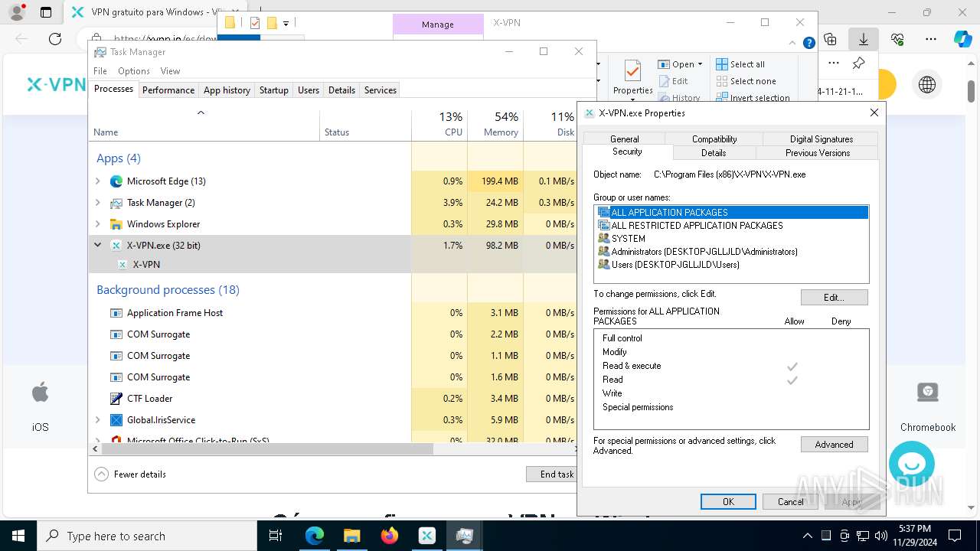Click the Edge collections icon
Screen dimensions: 980x551
click(830, 39)
